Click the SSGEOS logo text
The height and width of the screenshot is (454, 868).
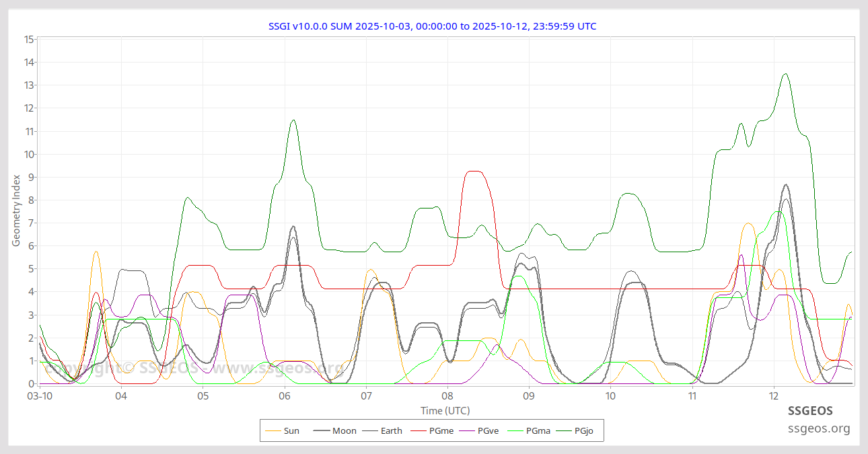tap(811, 411)
